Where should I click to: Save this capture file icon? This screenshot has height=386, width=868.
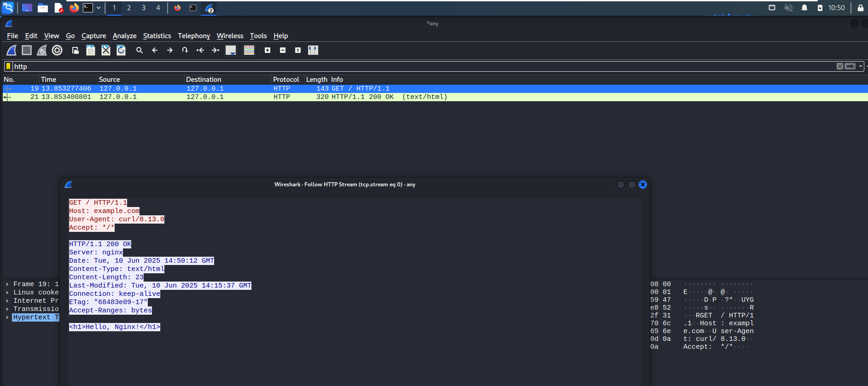click(x=91, y=50)
